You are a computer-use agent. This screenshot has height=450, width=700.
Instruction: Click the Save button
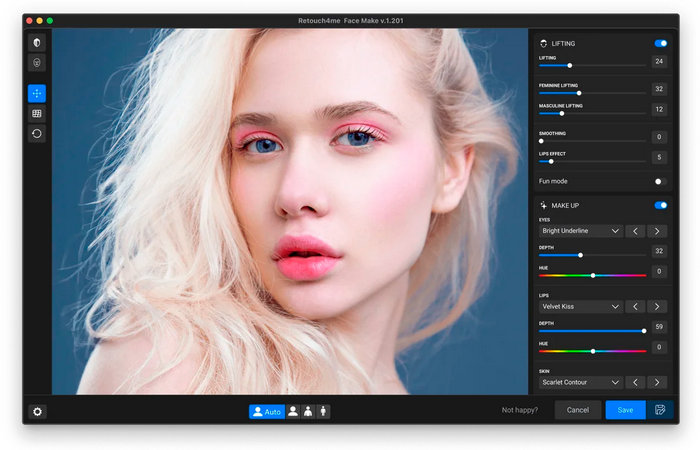625,410
